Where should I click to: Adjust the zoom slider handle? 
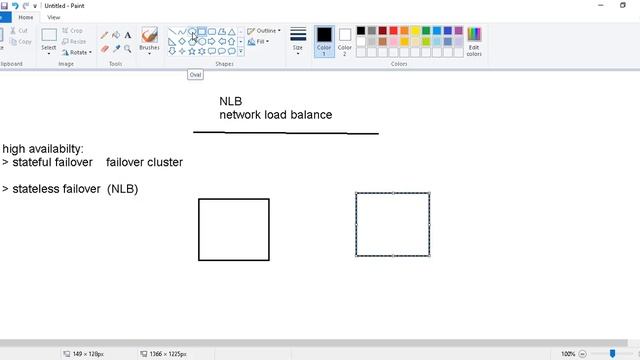point(612,353)
